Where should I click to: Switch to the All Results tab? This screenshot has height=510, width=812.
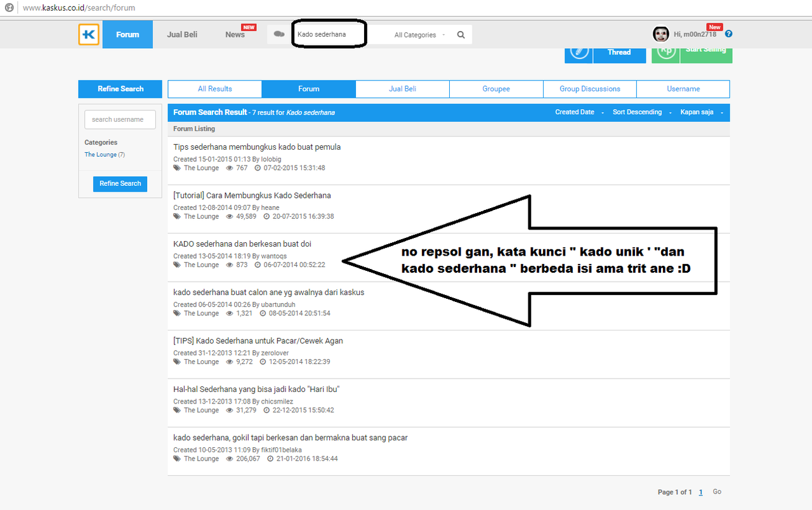click(x=215, y=89)
